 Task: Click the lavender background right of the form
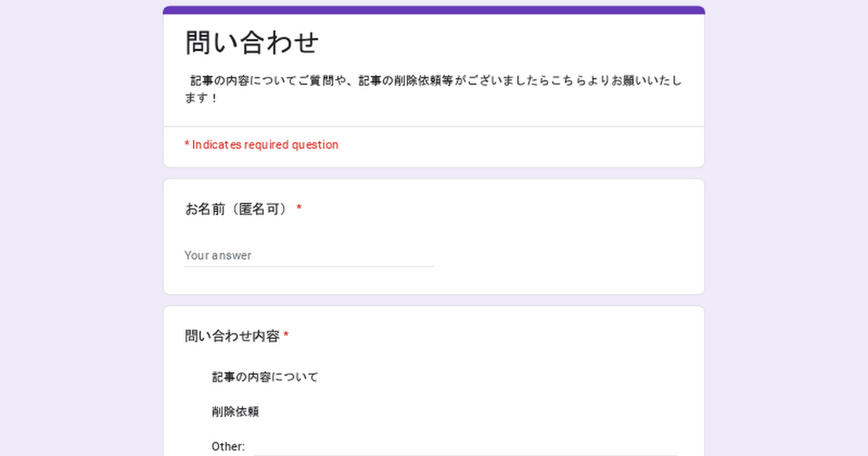click(787, 232)
